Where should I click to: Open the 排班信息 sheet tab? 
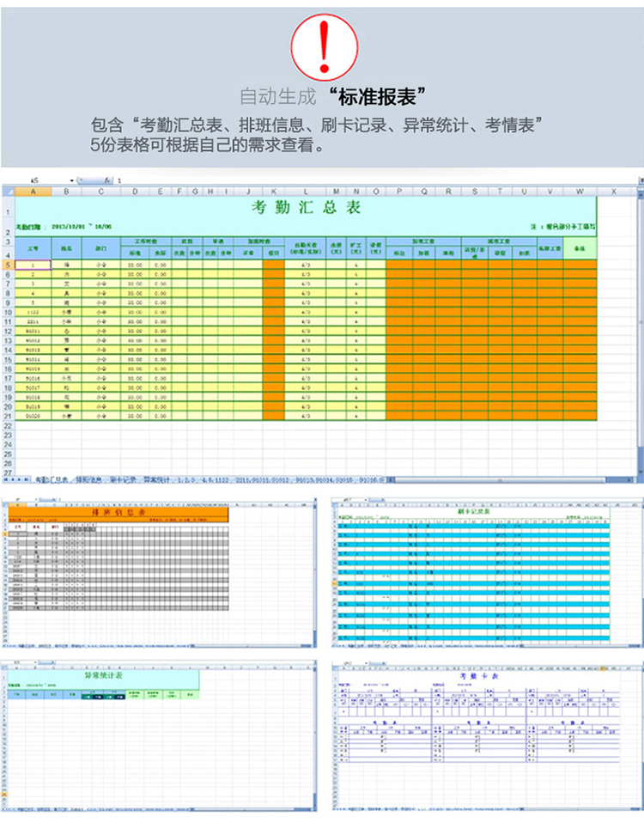pyautogui.click(x=88, y=479)
